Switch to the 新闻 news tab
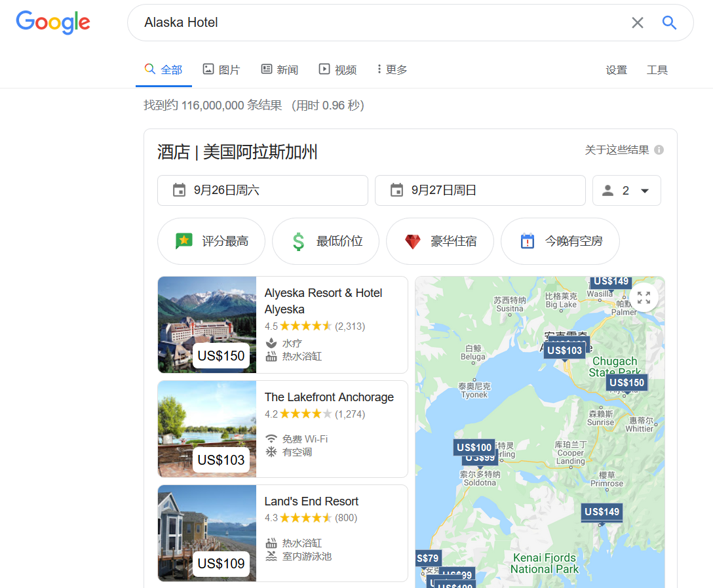The width and height of the screenshot is (713, 588). coord(280,69)
